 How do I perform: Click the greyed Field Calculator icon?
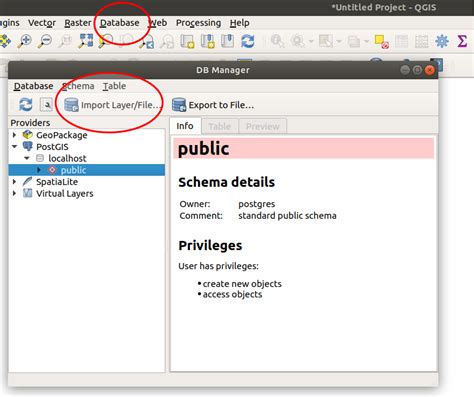pyautogui.click(x=422, y=41)
